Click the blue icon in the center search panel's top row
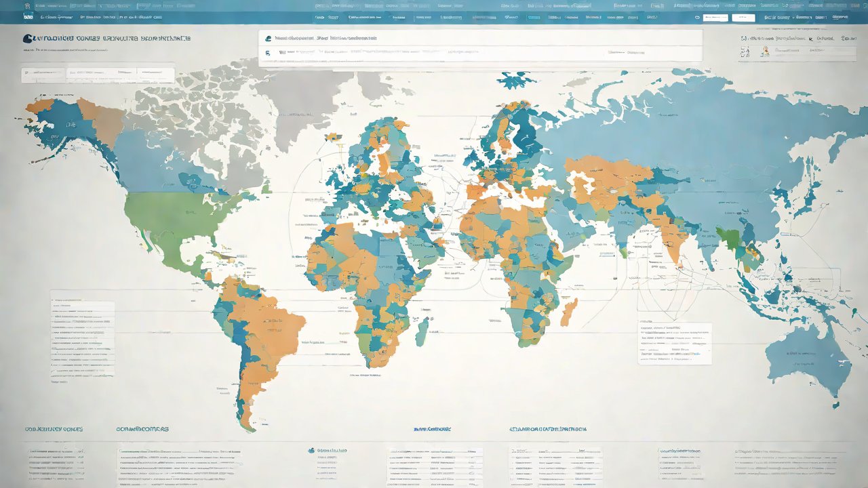 (x=269, y=39)
